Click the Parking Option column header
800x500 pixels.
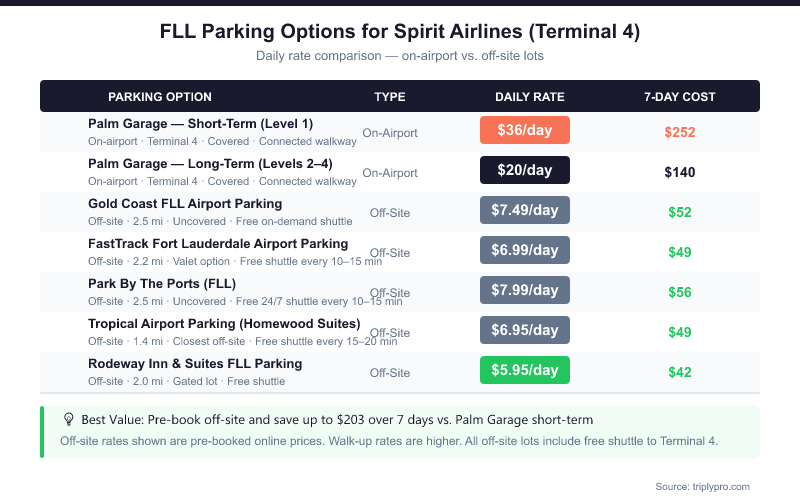(160, 97)
